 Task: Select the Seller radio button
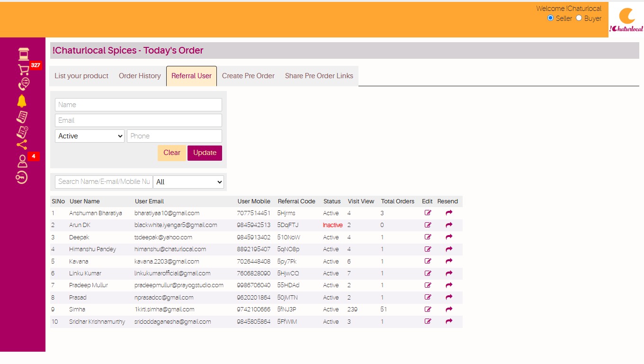tap(550, 18)
